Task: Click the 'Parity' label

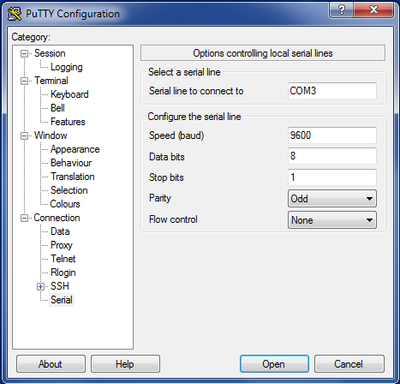Action: (x=160, y=198)
